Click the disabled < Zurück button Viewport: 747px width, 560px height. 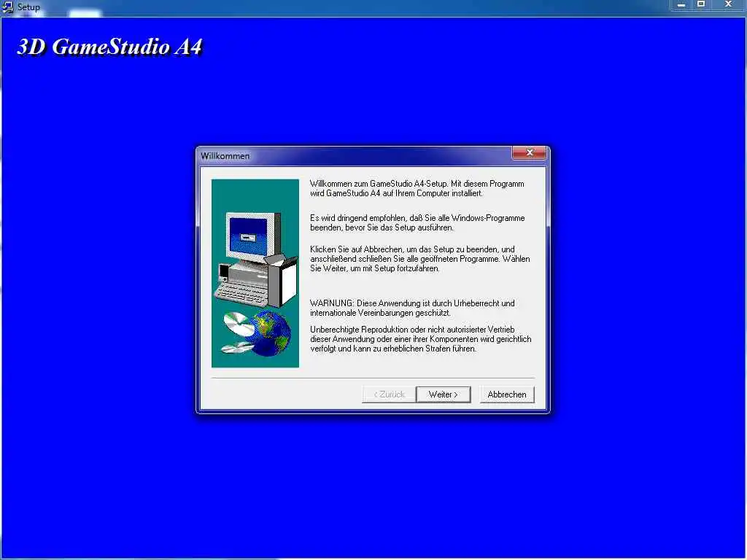pos(390,394)
